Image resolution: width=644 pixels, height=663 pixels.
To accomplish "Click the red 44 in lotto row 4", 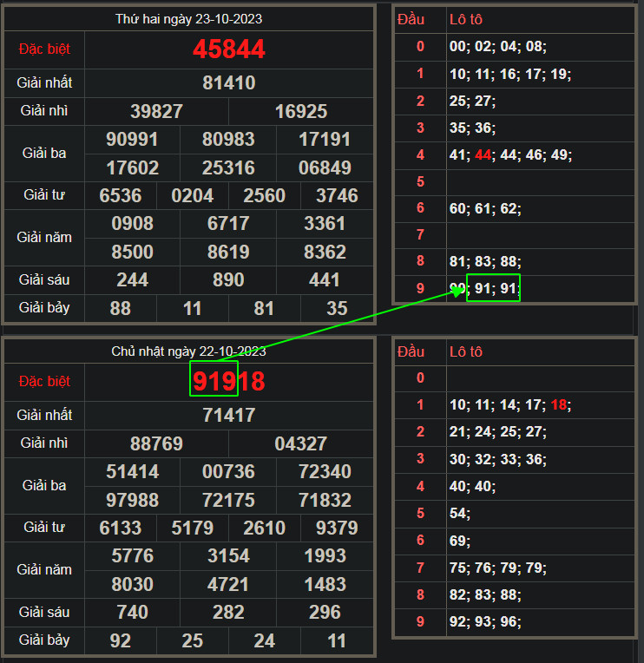I will pos(482,154).
